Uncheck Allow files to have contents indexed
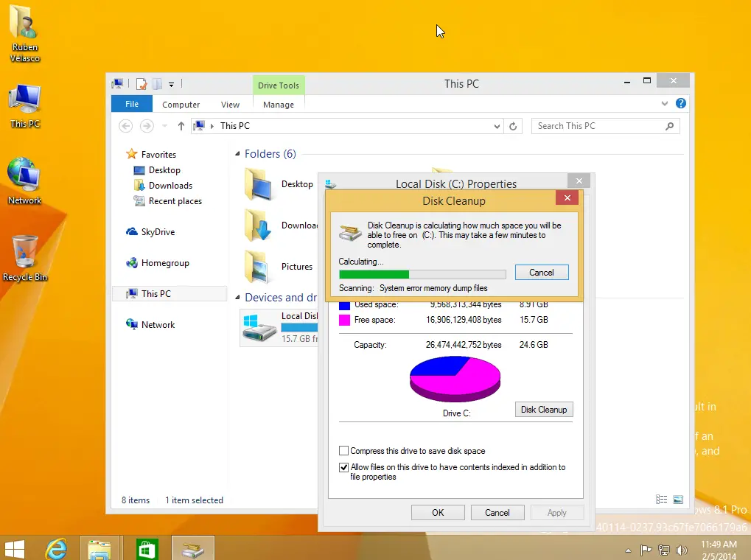 pos(343,468)
